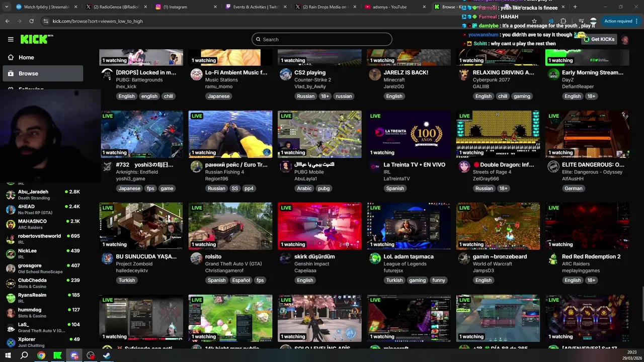Open the Russian Fishing 4 stream thumbnail
This screenshot has width=644, height=362.
[x=230, y=134]
